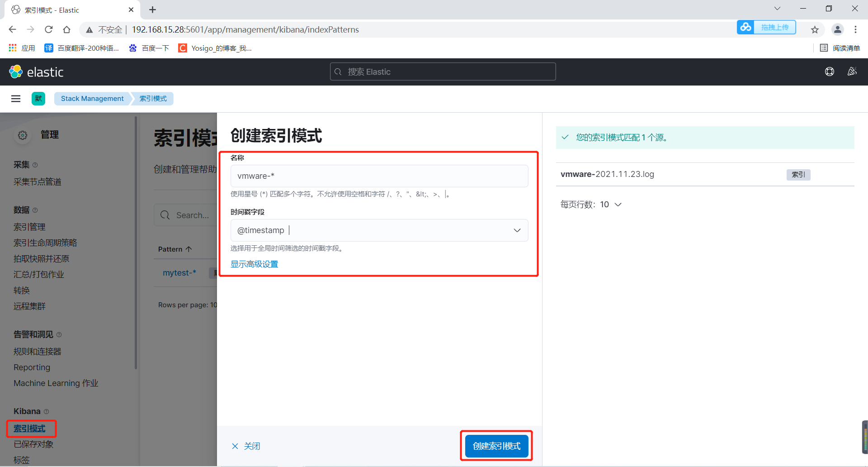Open the @timestamp field dropdown
The width and height of the screenshot is (868, 467).
pyautogui.click(x=517, y=230)
